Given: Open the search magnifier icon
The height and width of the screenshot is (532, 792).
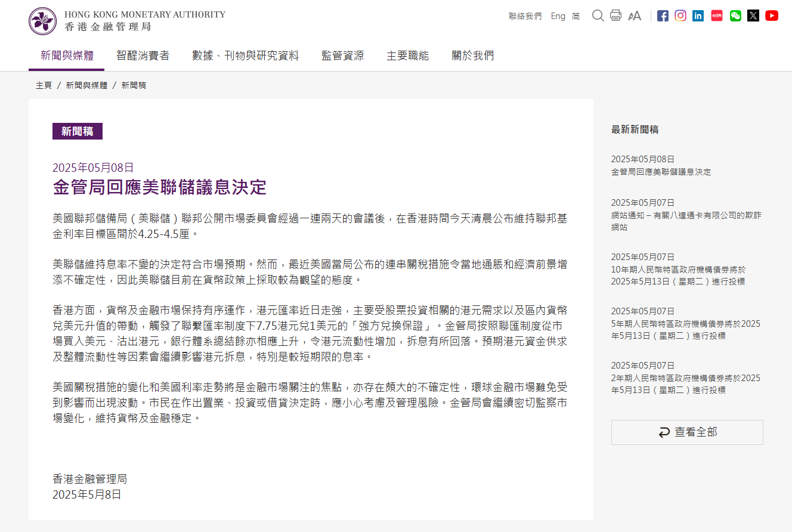Looking at the screenshot, I should (x=598, y=16).
